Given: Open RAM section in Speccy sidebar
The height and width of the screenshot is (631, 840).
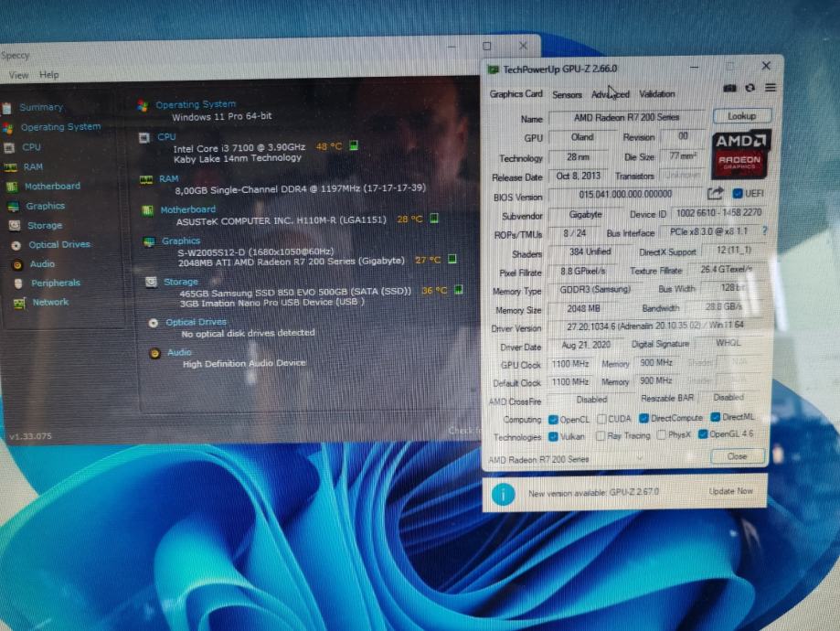Looking at the screenshot, I should coord(33,166).
